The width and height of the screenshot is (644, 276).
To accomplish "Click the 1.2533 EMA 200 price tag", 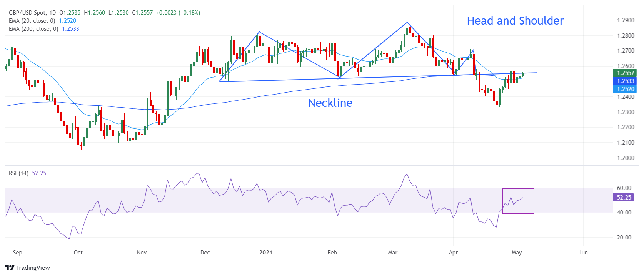I will coord(625,81).
